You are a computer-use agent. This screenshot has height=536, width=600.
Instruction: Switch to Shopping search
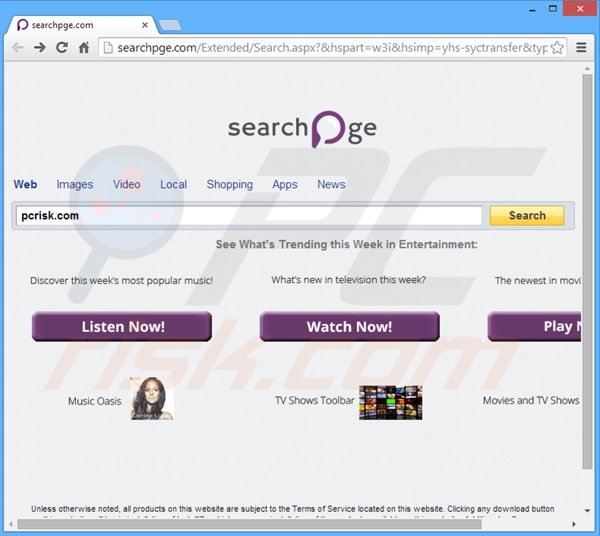(230, 184)
